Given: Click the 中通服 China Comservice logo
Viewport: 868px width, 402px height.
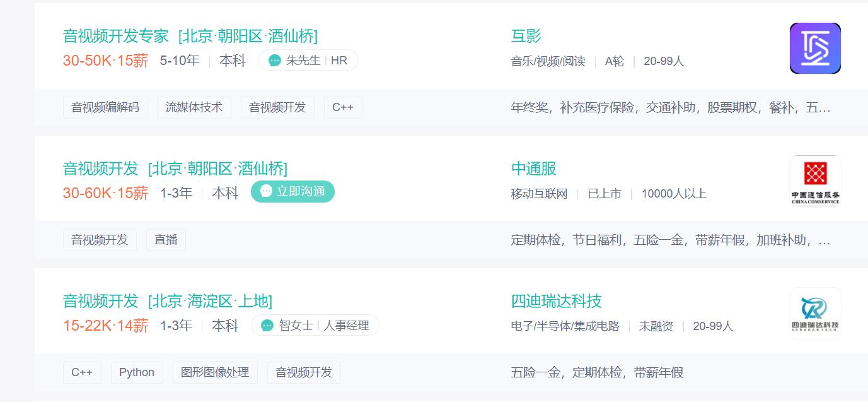Looking at the screenshot, I should [815, 181].
